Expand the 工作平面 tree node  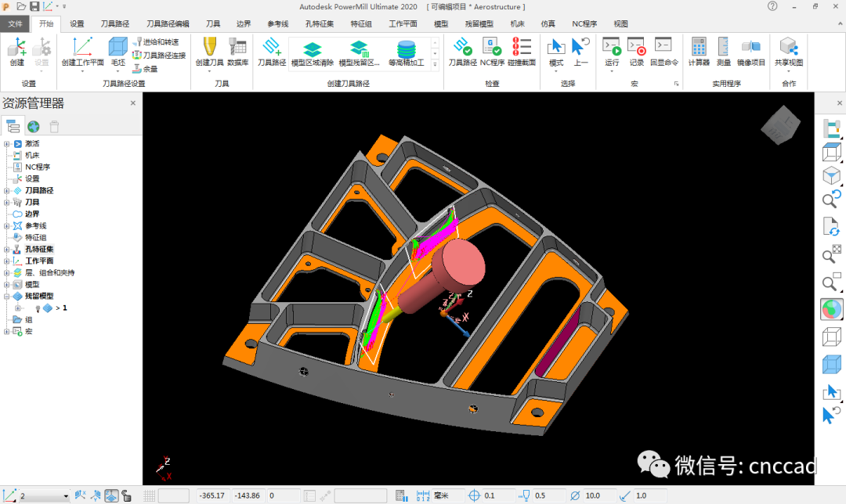[x=6, y=261]
